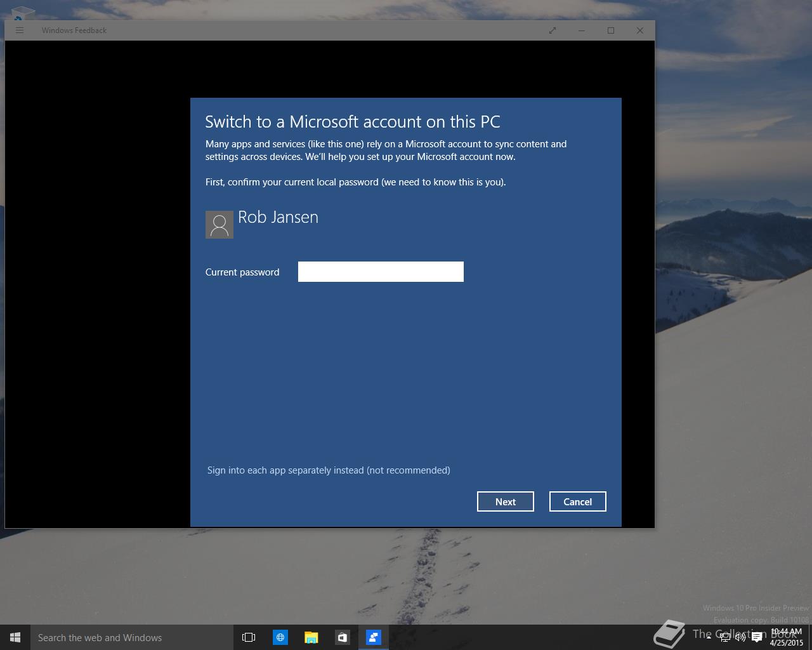Minimize the Windows Feedback window

coord(582,30)
